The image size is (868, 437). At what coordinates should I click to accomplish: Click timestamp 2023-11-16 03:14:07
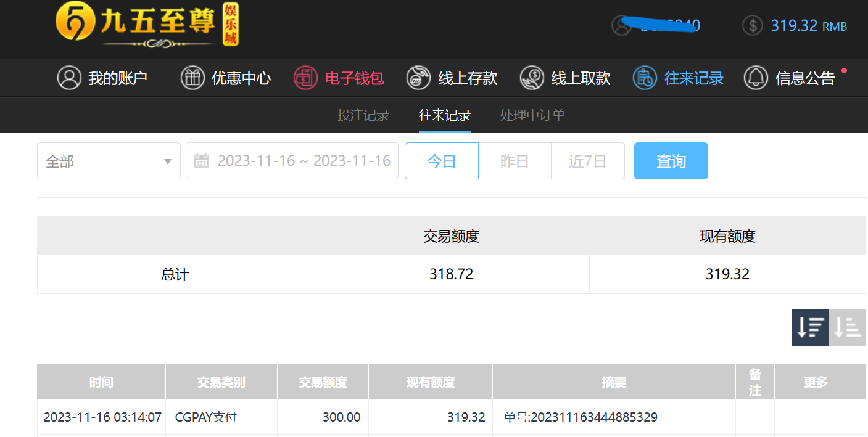[102, 417]
